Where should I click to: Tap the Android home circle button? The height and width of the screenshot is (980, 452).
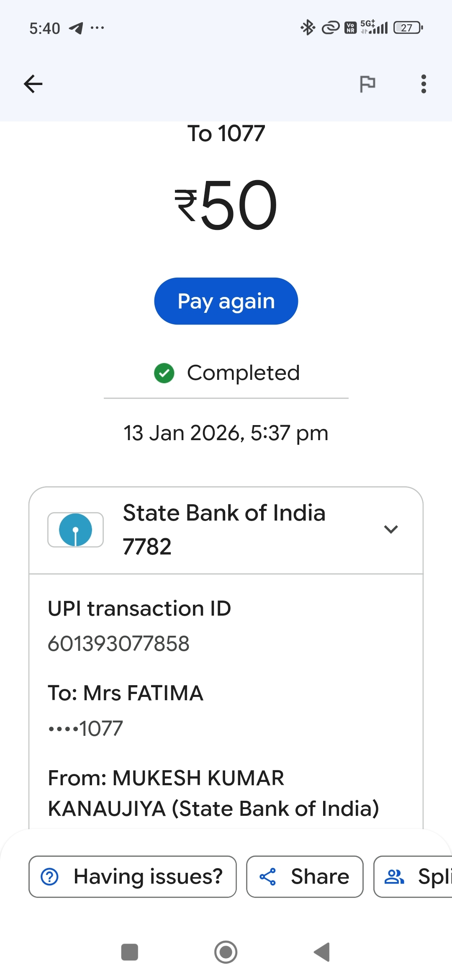coord(226,952)
